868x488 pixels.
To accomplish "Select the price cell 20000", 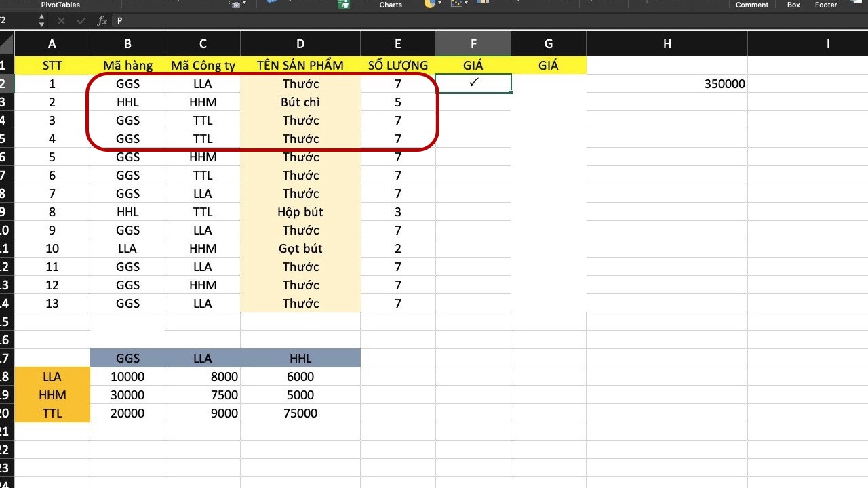I will click(127, 413).
